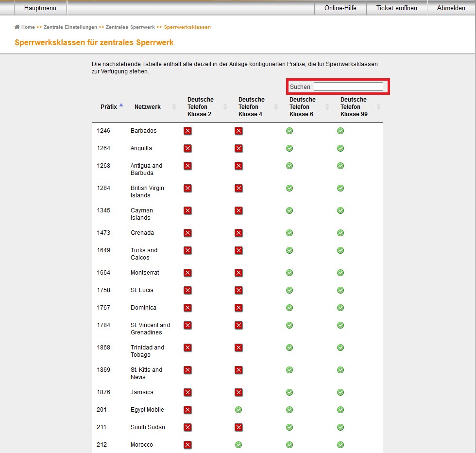Sort by Deutsche Telefon Klasse 2
476x453 pixels.
pos(200,106)
